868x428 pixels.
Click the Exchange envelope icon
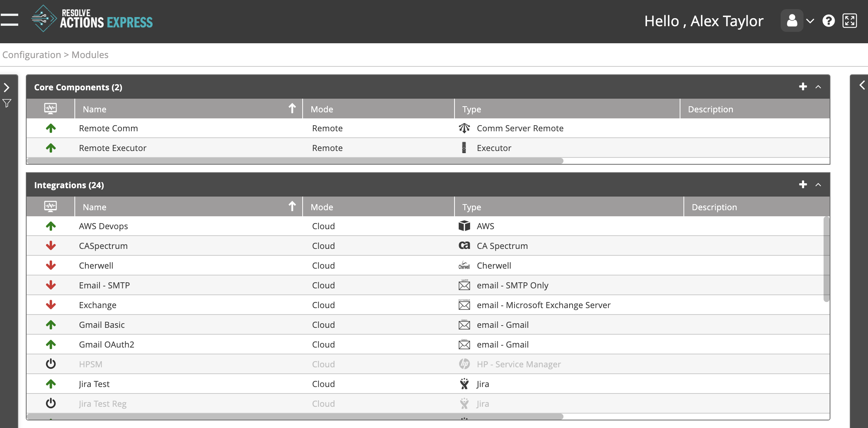[x=464, y=305]
